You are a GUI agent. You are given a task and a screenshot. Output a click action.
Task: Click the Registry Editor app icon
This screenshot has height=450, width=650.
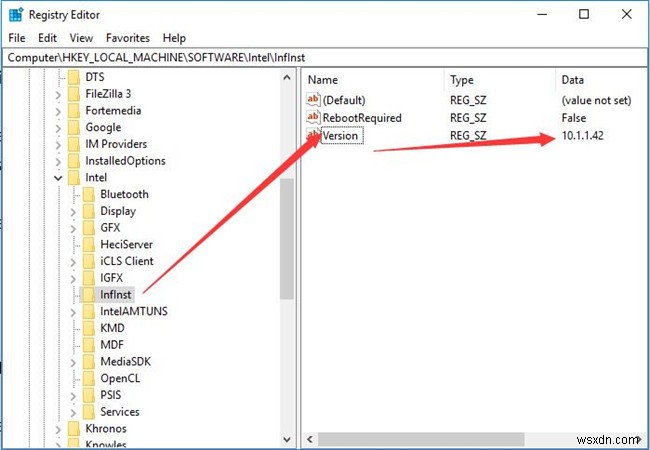(16, 15)
